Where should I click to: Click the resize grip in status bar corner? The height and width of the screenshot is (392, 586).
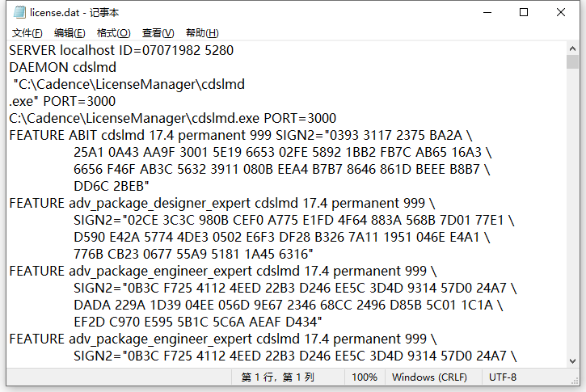[x=575, y=381]
